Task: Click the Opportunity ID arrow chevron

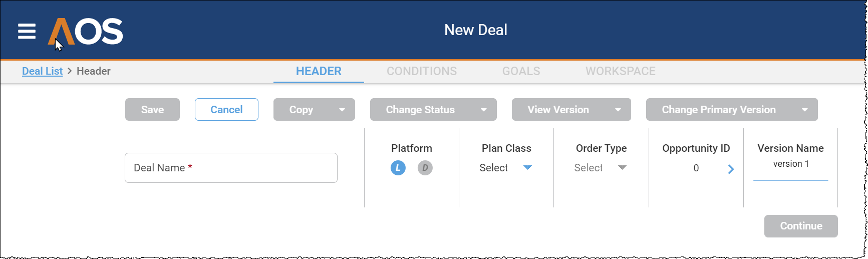Action: pos(731,169)
